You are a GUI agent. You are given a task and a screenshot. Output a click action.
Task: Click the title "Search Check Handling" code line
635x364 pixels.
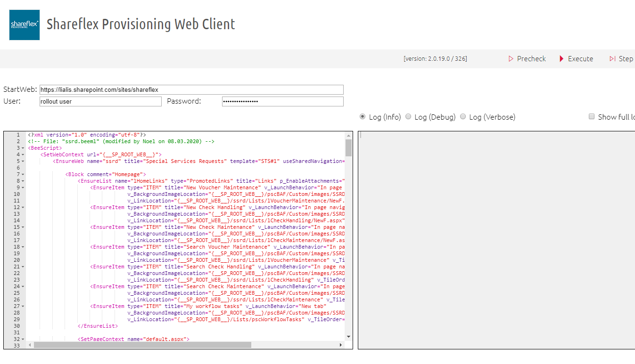pos(217,267)
